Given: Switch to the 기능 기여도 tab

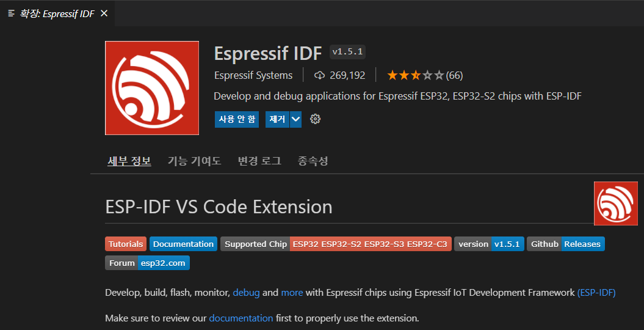Looking at the screenshot, I should coord(194,161).
